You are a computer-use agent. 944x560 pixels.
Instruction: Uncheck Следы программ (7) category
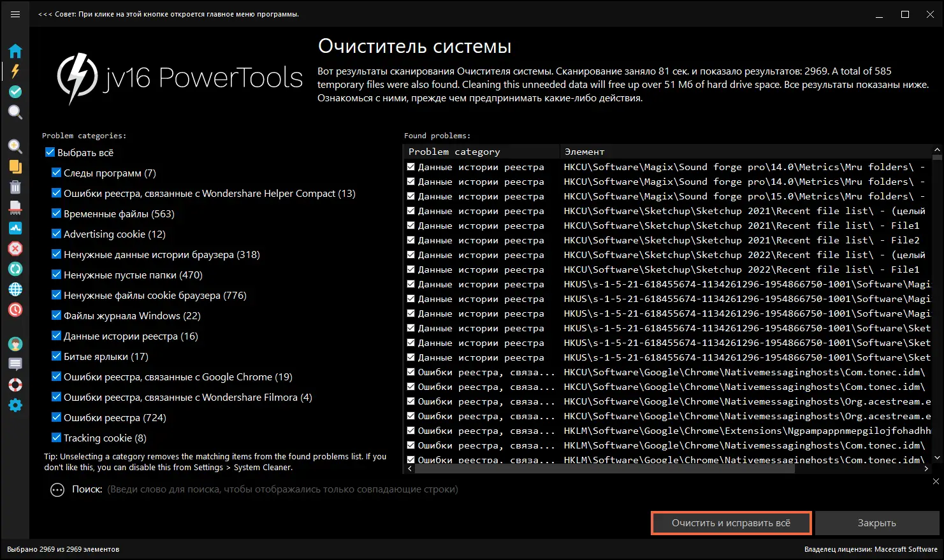coord(56,173)
